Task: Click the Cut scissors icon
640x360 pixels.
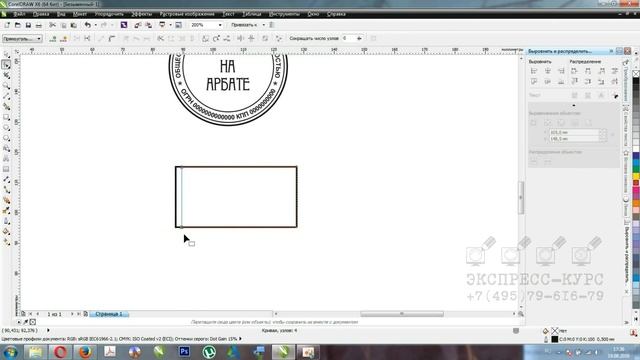Action: tap(52, 25)
